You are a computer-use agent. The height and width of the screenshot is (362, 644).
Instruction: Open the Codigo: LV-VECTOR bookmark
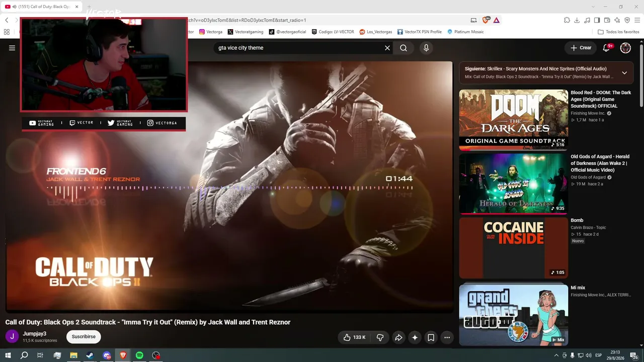[333, 32]
